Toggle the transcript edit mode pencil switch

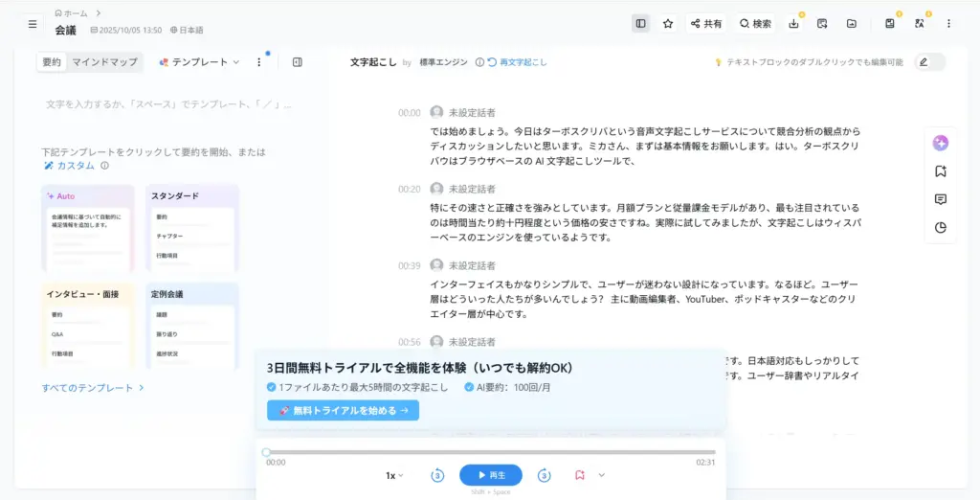pyautogui.click(x=930, y=62)
